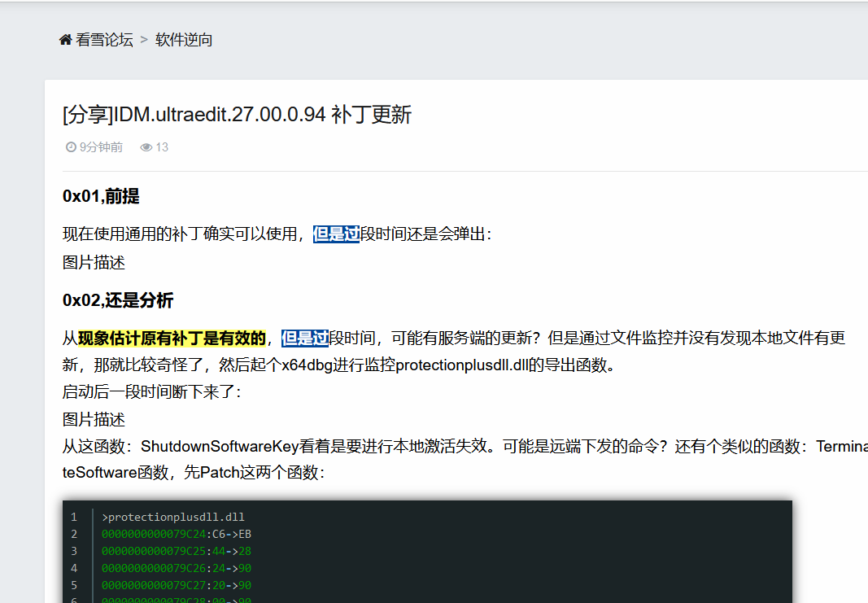
Task: Click the eye icon showing view count
Action: (146, 147)
